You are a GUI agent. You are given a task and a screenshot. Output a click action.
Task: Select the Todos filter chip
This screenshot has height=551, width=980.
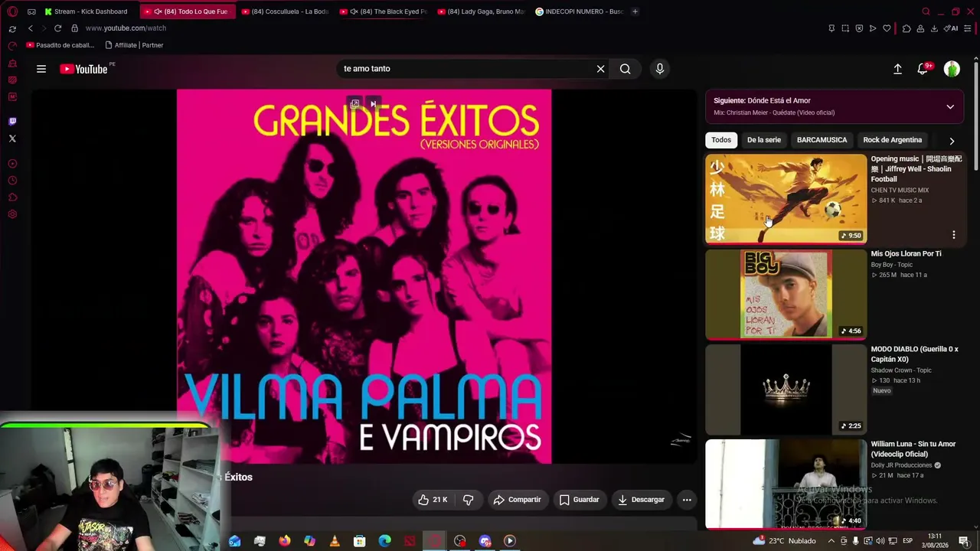point(721,140)
